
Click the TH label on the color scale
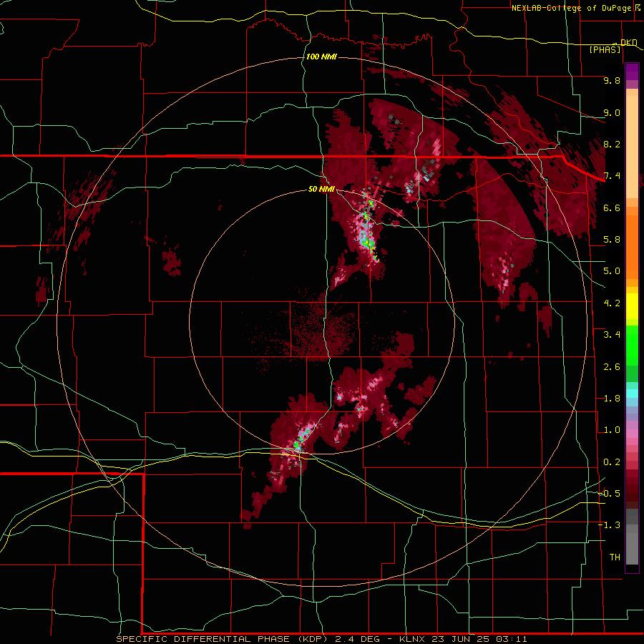point(615,557)
